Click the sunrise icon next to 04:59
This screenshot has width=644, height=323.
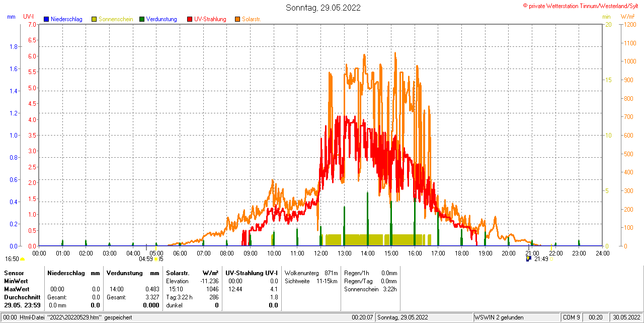(156, 259)
